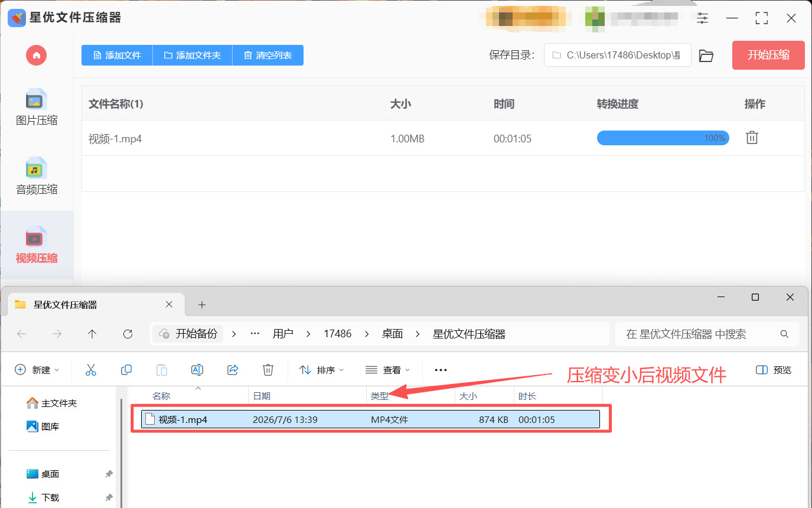Click the 开始压缩 button
The height and width of the screenshot is (508, 812).
click(x=768, y=56)
